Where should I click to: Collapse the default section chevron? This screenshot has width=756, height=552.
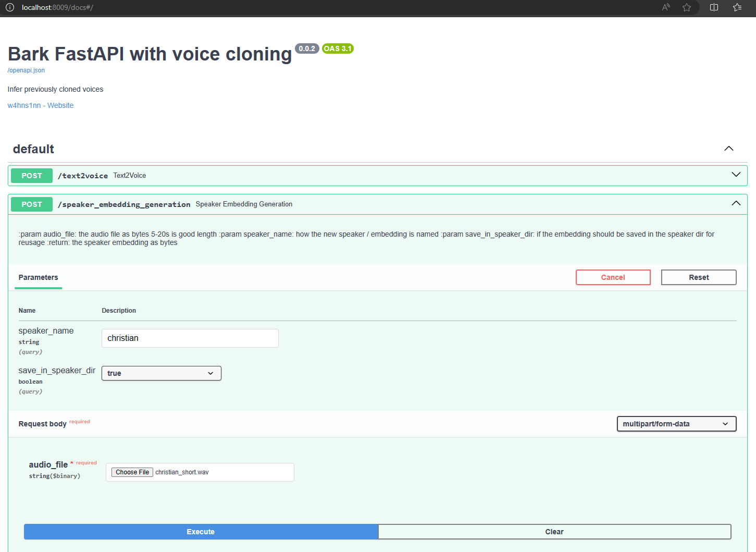729,149
